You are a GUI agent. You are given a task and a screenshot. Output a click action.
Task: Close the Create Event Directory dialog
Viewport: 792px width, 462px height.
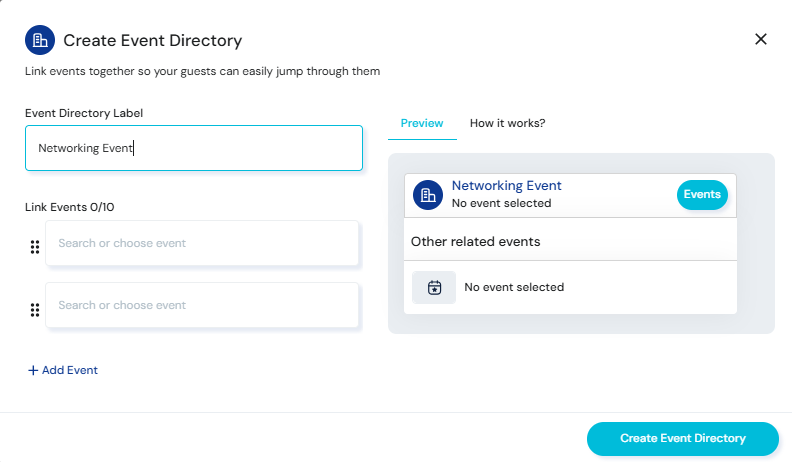760,39
